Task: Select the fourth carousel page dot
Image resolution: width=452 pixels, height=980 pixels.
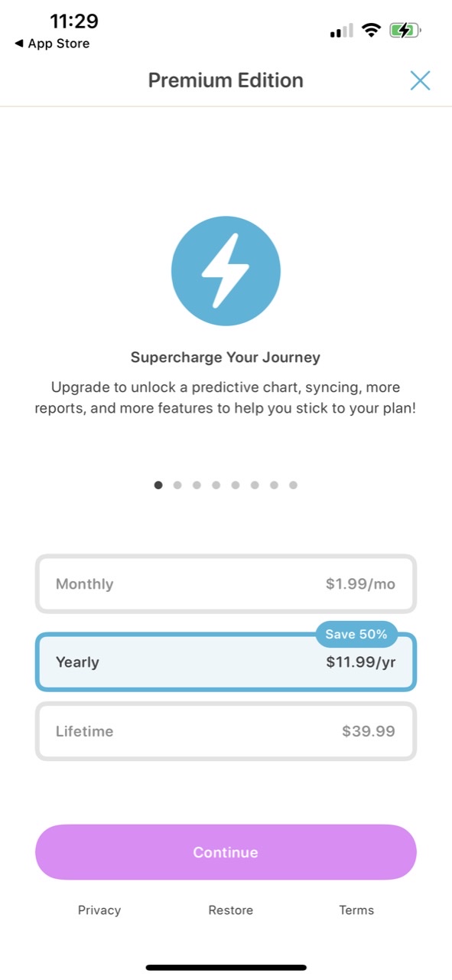Action: point(216,485)
